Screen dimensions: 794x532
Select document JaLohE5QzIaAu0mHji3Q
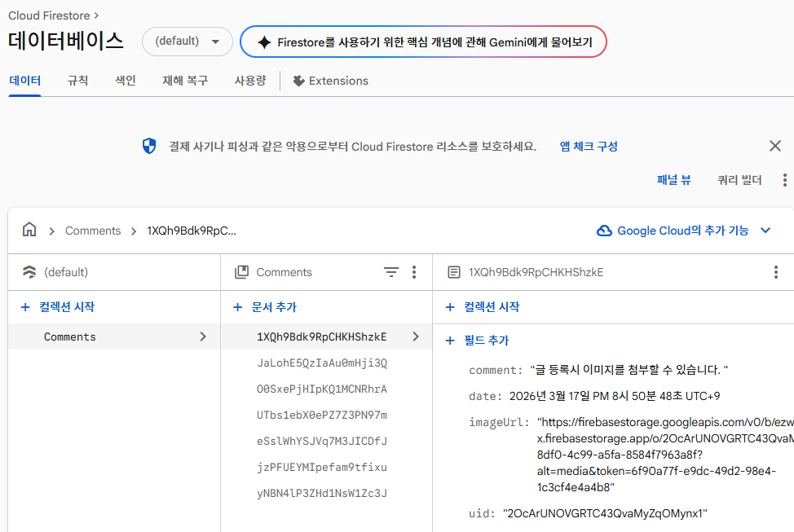point(321,363)
